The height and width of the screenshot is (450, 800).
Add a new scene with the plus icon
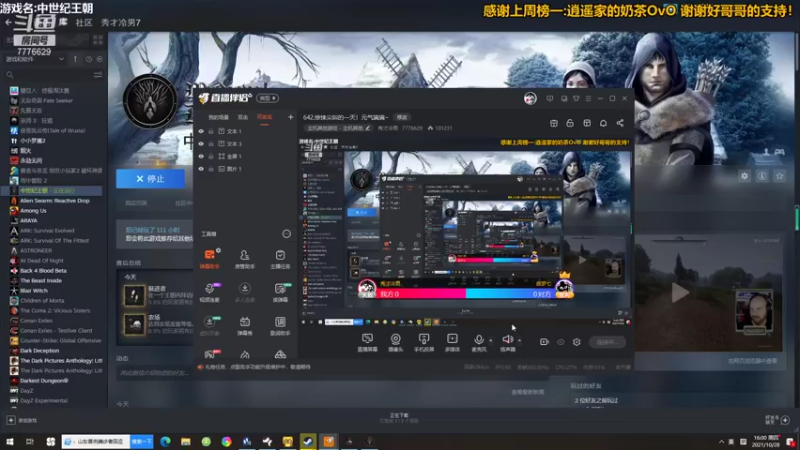290,117
